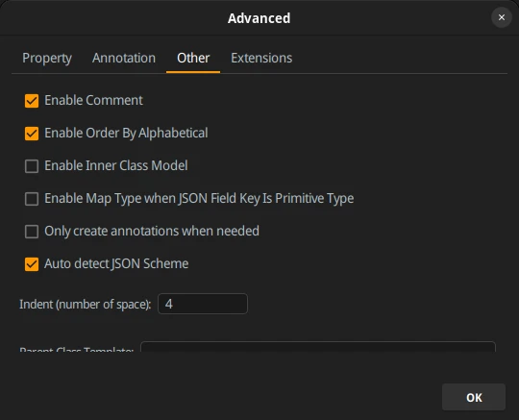Viewport: 519px width, 420px height.
Task: Open the Annotation tab
Action: coord(124,59)
